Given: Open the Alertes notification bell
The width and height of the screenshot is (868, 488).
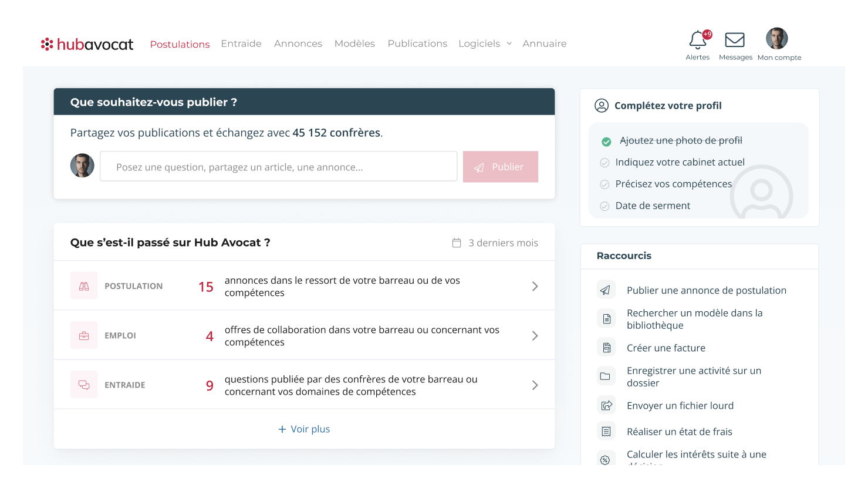Looking at the screenshot, I should point(698,40).
